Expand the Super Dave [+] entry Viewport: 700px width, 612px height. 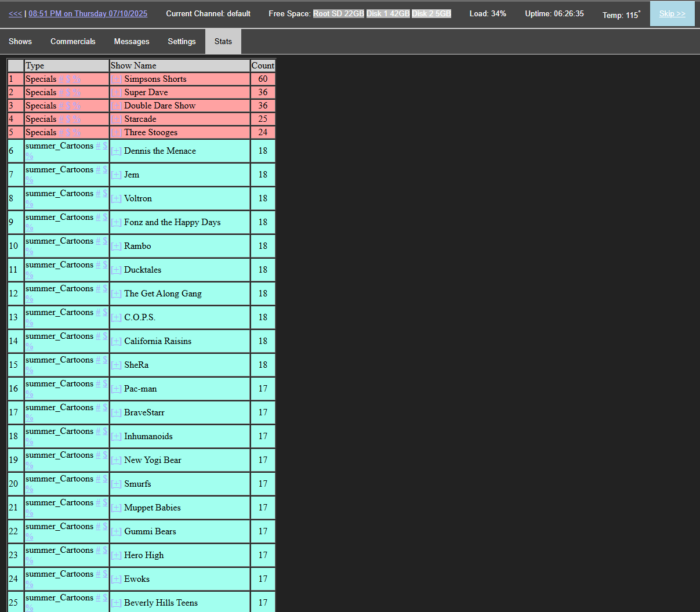tap(117, 93)
